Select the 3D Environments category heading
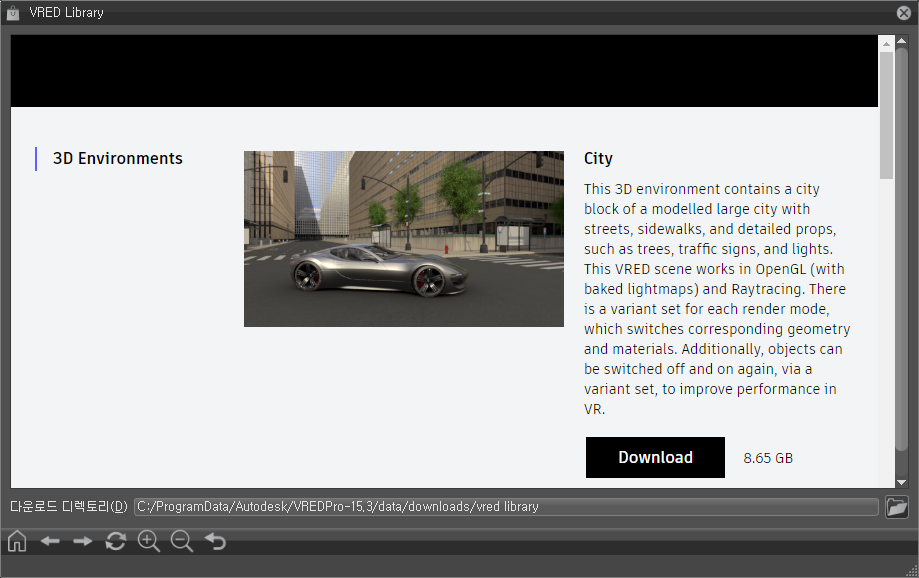Viewport: 919px width, 578px height. 118,158
